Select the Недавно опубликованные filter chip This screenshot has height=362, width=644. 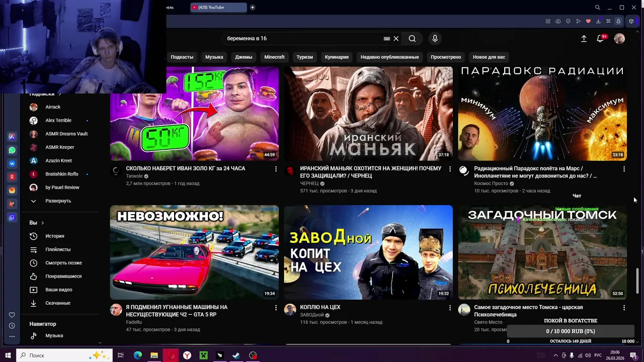tap(389, 57)
